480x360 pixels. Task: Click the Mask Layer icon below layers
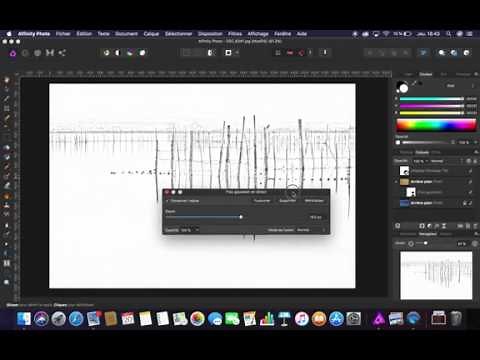click(x=422, y=226)
